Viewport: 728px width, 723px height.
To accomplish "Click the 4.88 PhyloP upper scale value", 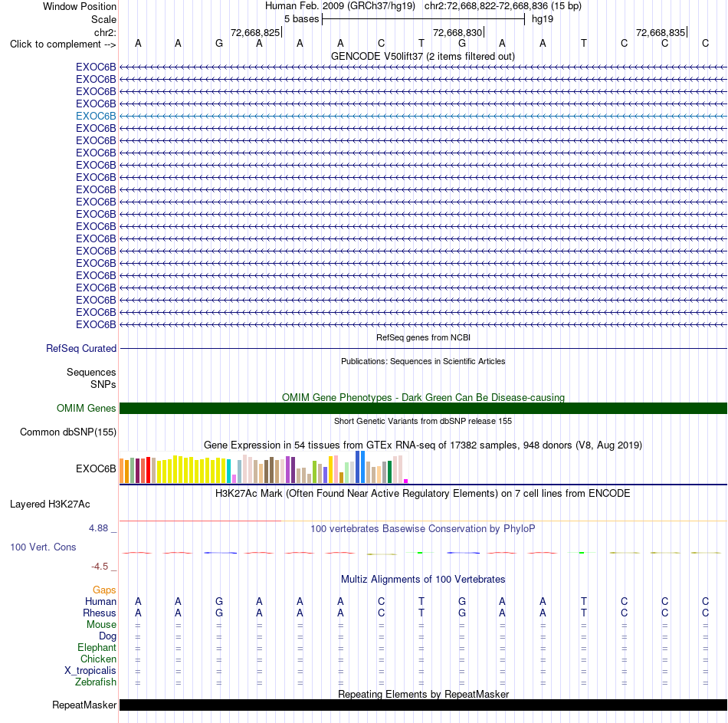I will tap(98, 528).
